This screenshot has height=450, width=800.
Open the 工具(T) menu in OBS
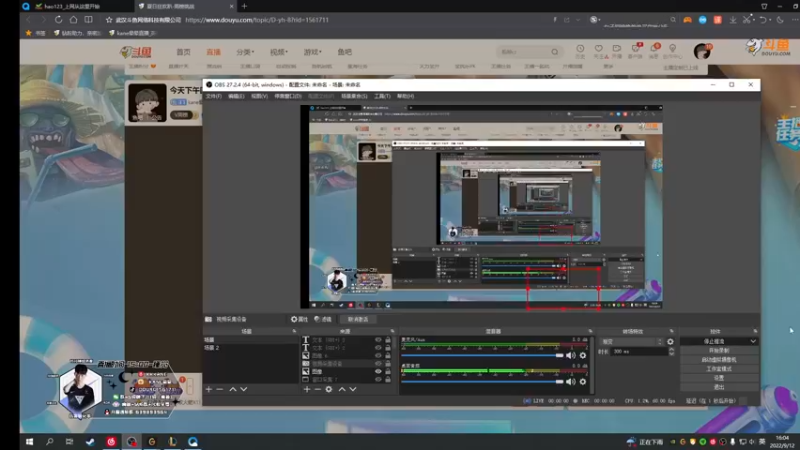point(382,96)
